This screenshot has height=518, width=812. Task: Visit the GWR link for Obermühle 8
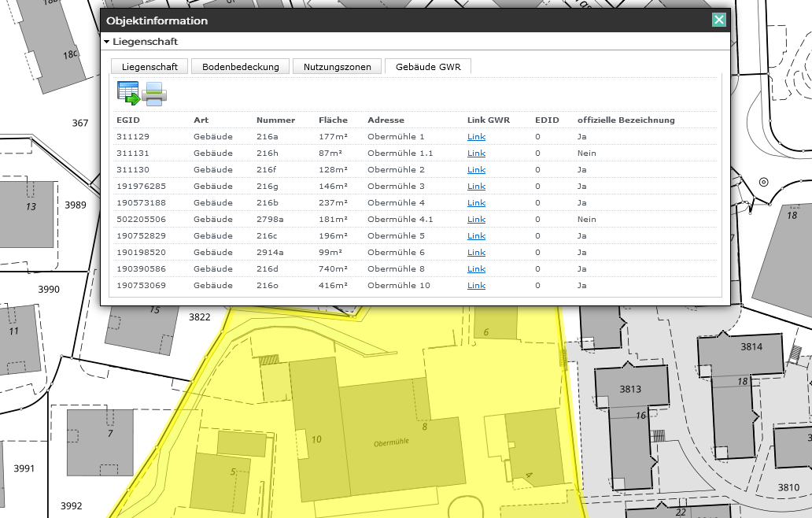pos(476,269)
